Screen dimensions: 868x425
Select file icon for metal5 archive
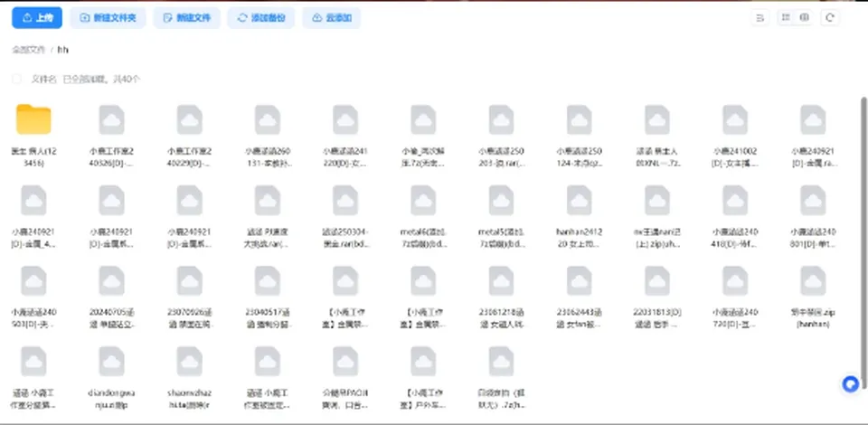click(x=501, y=201)
